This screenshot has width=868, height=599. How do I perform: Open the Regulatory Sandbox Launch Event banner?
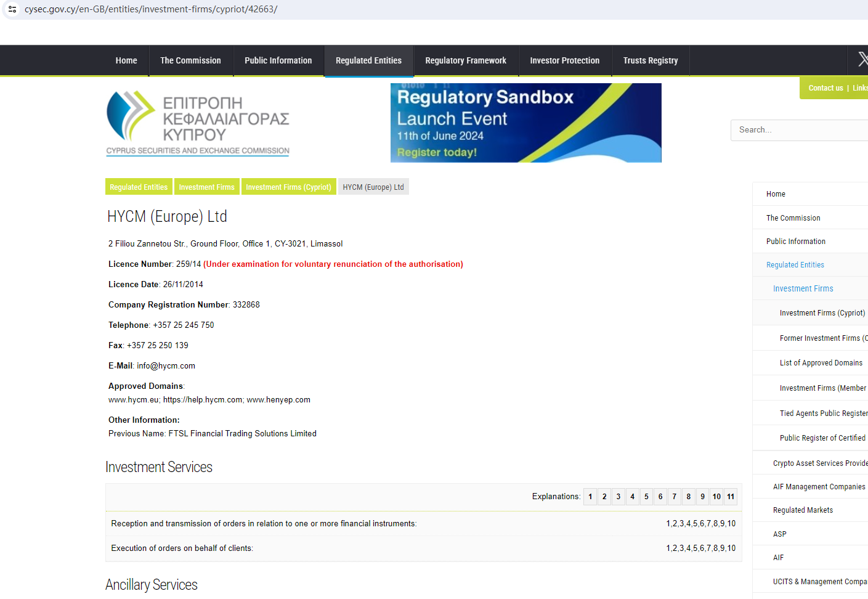pyautogui.click(x=525, y=123)
